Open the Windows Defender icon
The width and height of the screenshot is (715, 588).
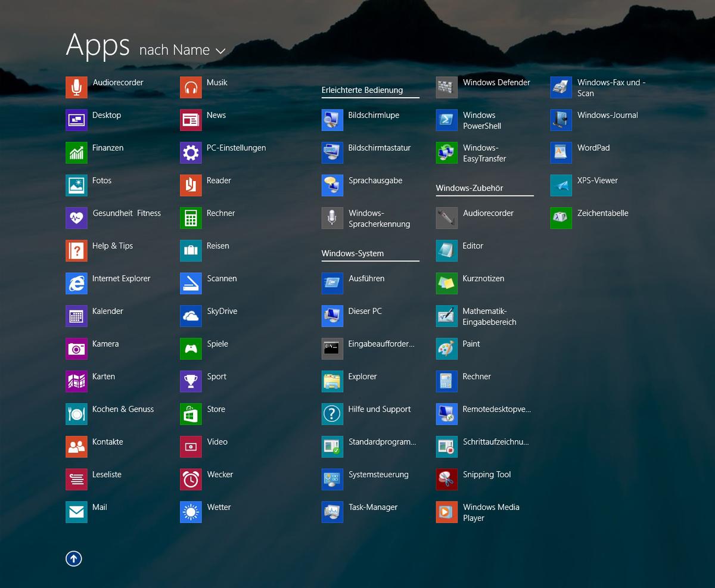447,88
